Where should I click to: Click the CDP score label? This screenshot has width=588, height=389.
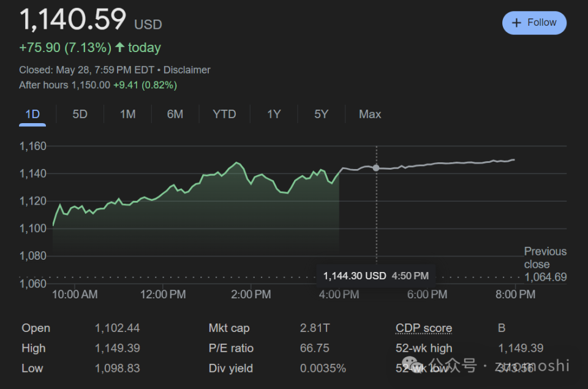[x=423, y=328]
